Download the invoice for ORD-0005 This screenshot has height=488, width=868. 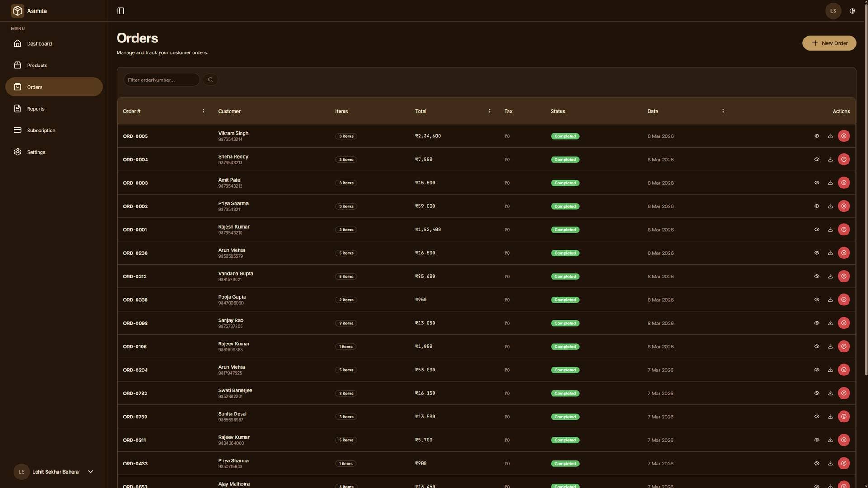[x=830, y=136]
